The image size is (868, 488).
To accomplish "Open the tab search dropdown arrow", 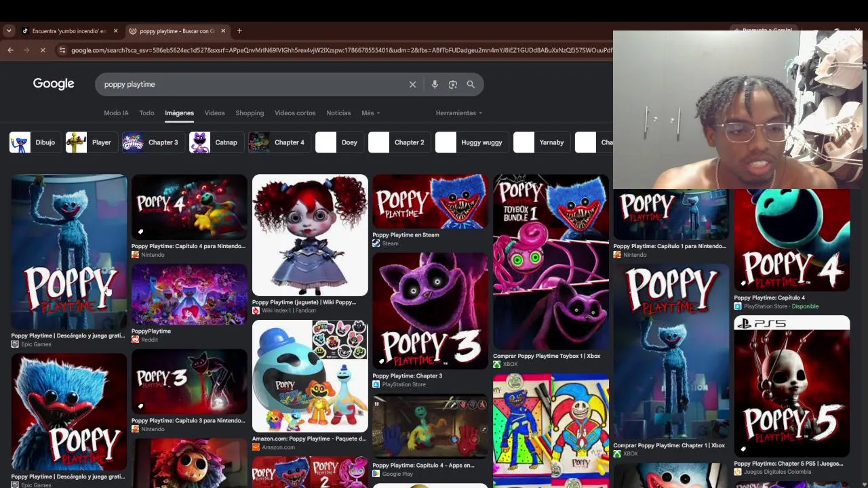I will (8, 30).
